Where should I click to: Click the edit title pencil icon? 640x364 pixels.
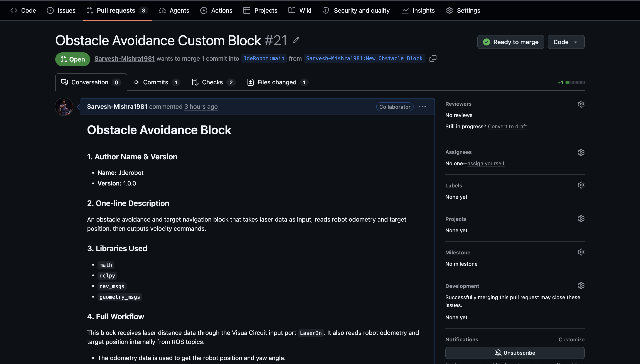click(x=296, y=40)
